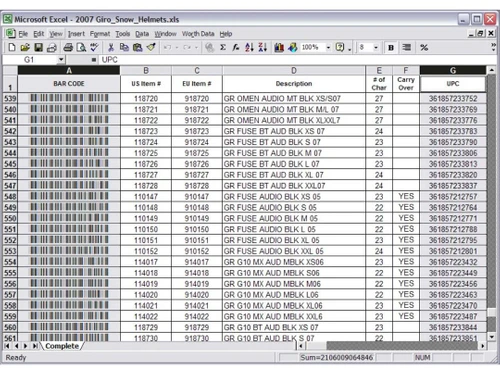Click the AutoSum sigma icon
The width and height of the screenshot is (500, 375).
[x=223, y=47]
